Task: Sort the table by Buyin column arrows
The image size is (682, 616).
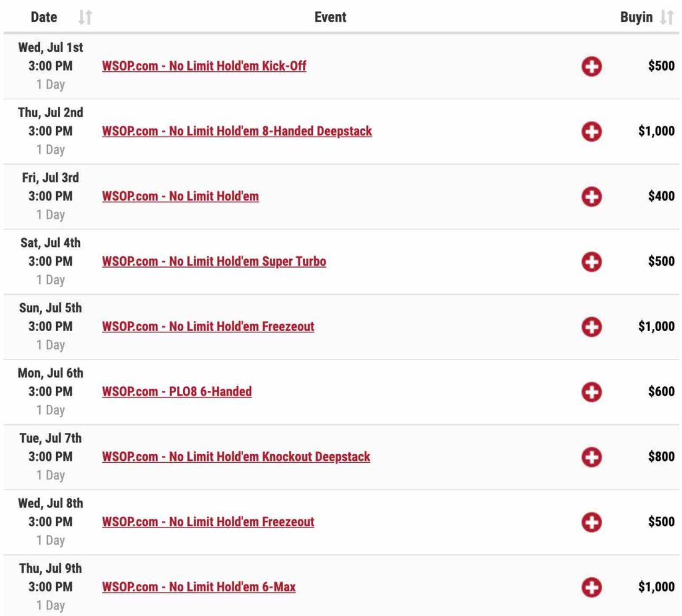Action: 667,17
